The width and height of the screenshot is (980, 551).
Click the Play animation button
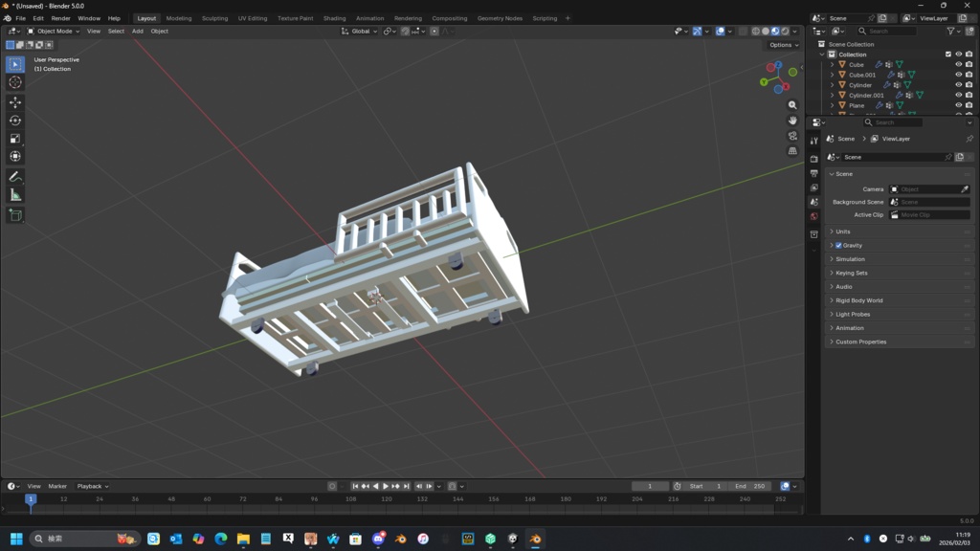coord(386,486)
